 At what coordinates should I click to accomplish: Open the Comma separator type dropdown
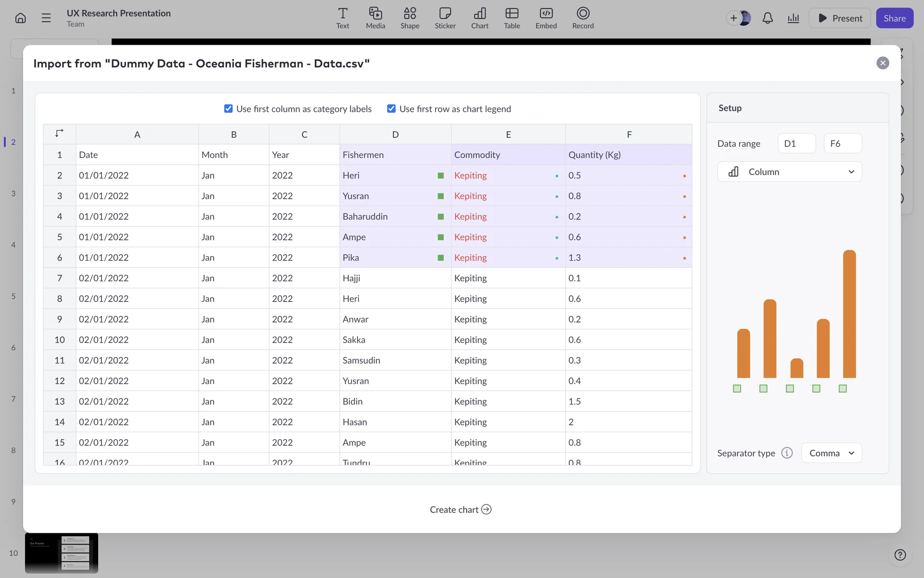tap(831, 453)
